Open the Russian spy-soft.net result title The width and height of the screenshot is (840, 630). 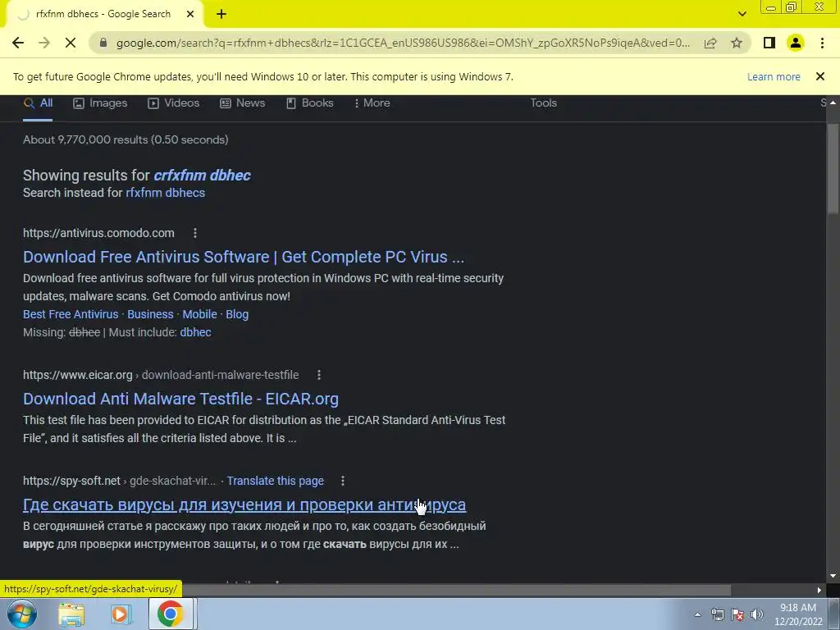(244, 504)
